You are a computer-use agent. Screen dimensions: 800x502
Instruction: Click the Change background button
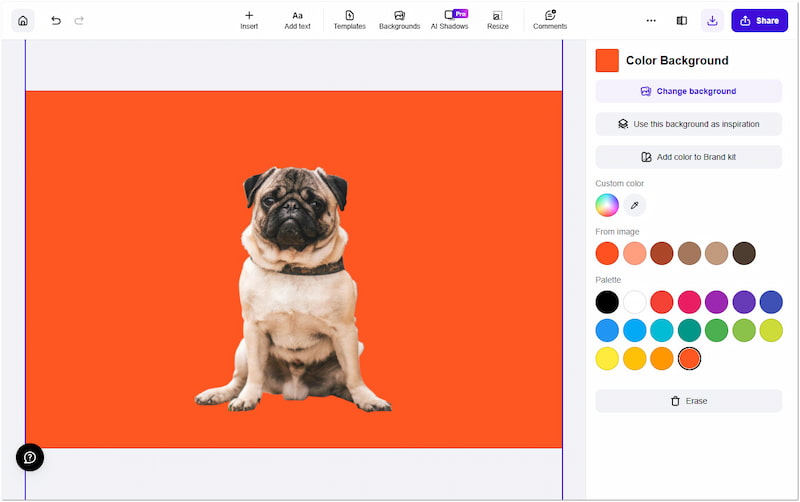688,91
